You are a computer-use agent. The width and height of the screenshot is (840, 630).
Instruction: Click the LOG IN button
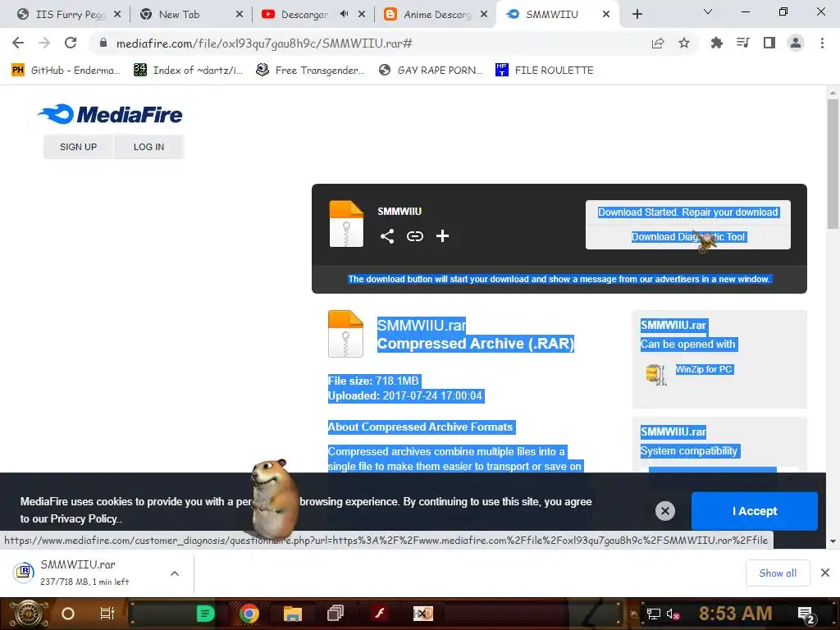(149, 147)
